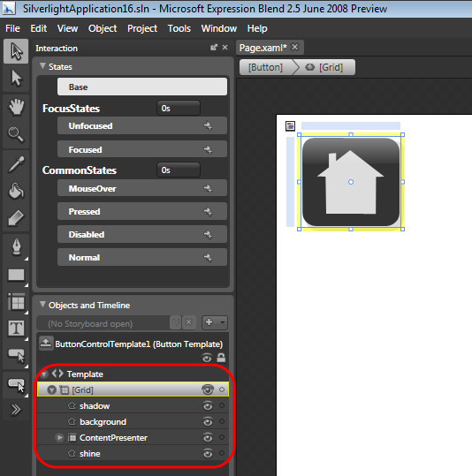
Task: Hide the shine layer
Action: [x=208, y=454]
